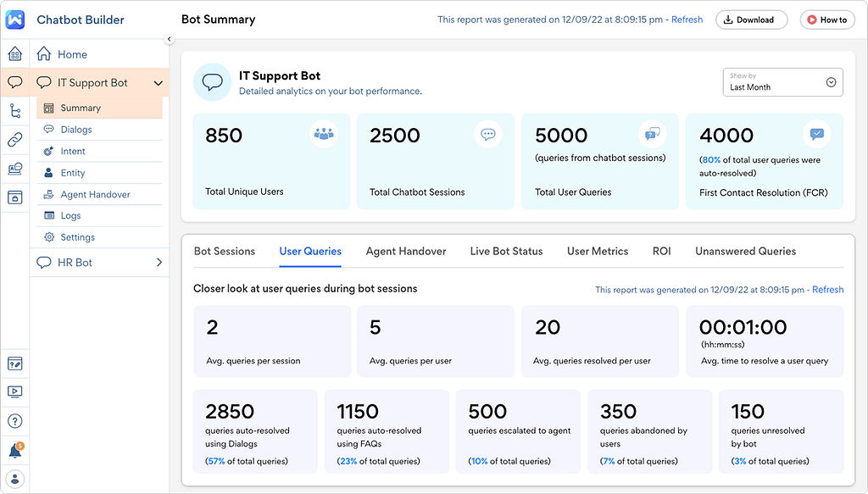868x494 pixels.
Task: Collapse the sidebar panel arrow
Action: tap(169, 39)
